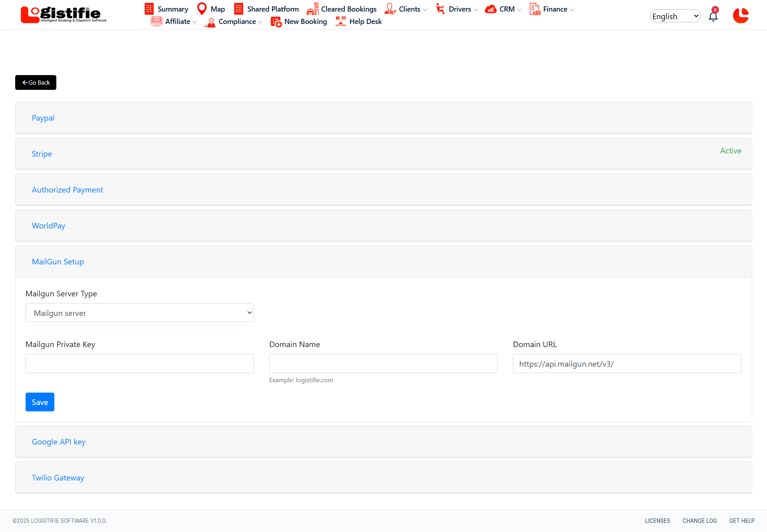The width and height of the screenshot is (767, 532).
Task: Expand the Drivers menu
Action: click(x=460, y=9)
